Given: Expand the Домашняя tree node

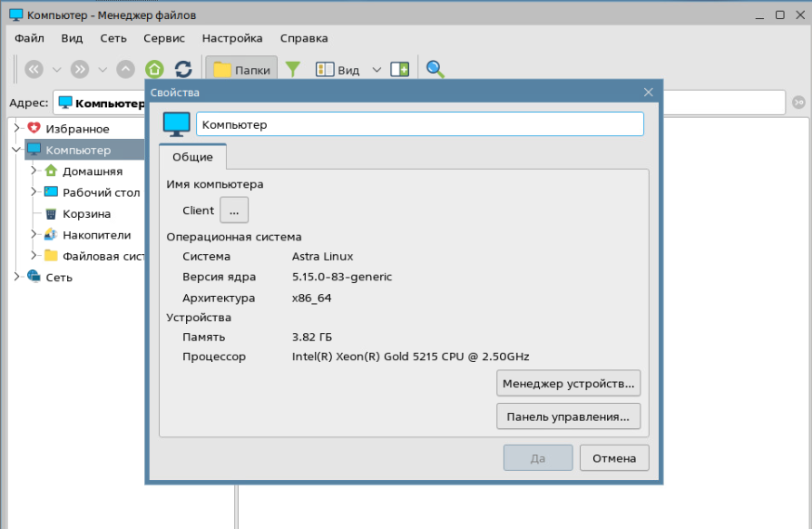Looking at the screenshot, I should [34, 171].
